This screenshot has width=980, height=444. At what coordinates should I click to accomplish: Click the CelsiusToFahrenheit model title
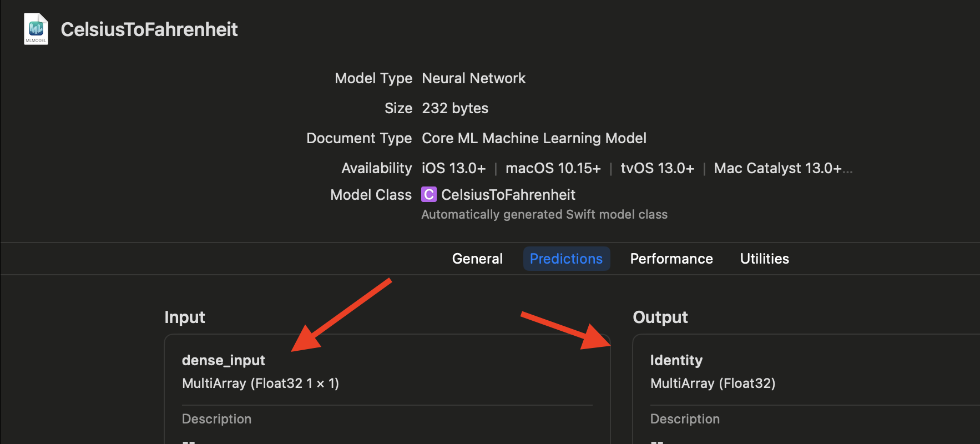coord(149,29)
